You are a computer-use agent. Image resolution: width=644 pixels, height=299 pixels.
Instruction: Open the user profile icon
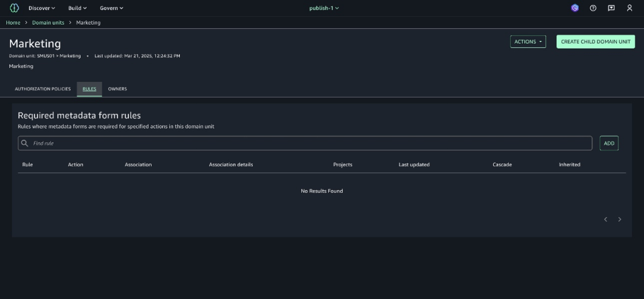click(x=629, y=8)
